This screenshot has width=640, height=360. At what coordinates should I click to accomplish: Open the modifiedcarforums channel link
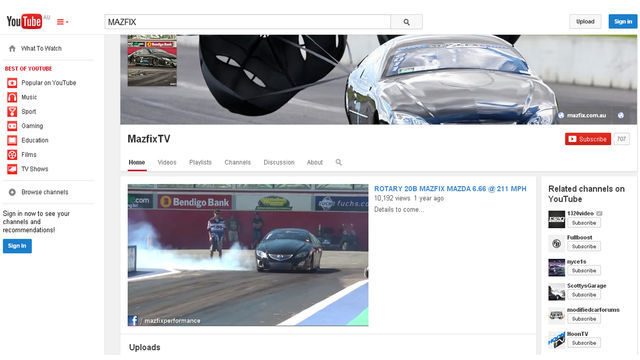593,310
